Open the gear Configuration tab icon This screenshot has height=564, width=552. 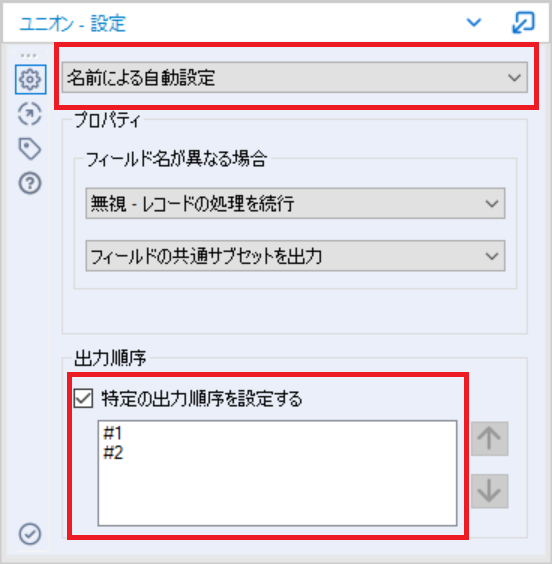tap(30, 79)
